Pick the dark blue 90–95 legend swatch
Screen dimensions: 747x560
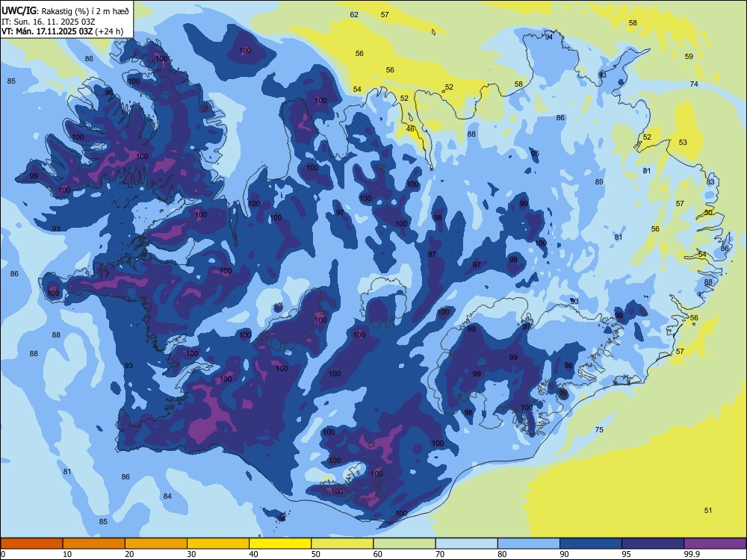pos(591,544)
